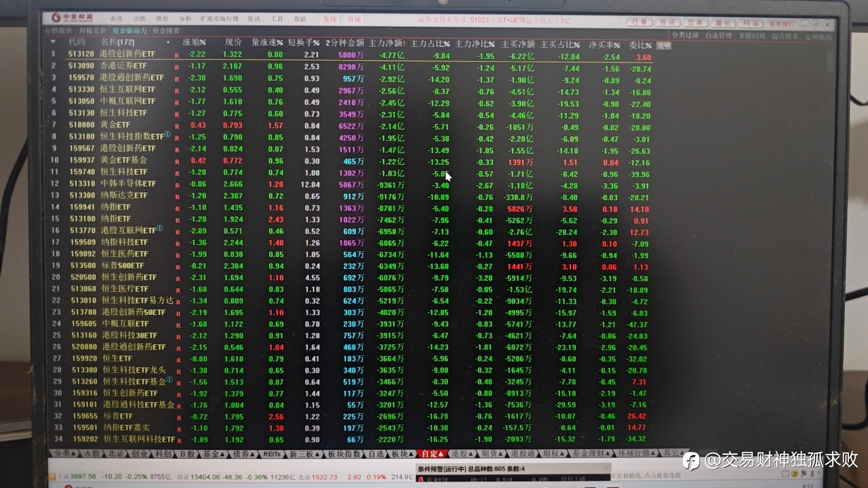
Task: Open the 扩展市场行情 menu
Action: tap(219, 19)
